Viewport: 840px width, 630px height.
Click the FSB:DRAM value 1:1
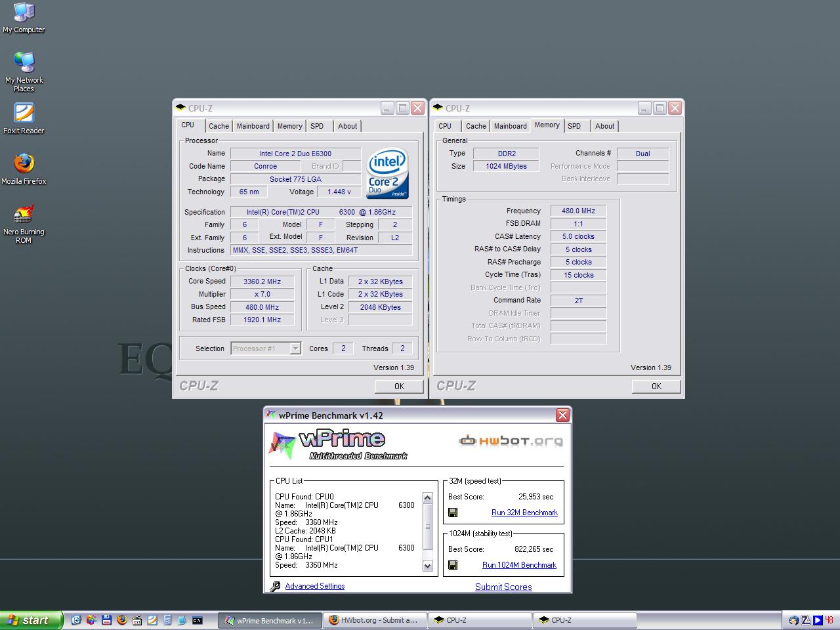pyautogui.click(x=578, y=224)
